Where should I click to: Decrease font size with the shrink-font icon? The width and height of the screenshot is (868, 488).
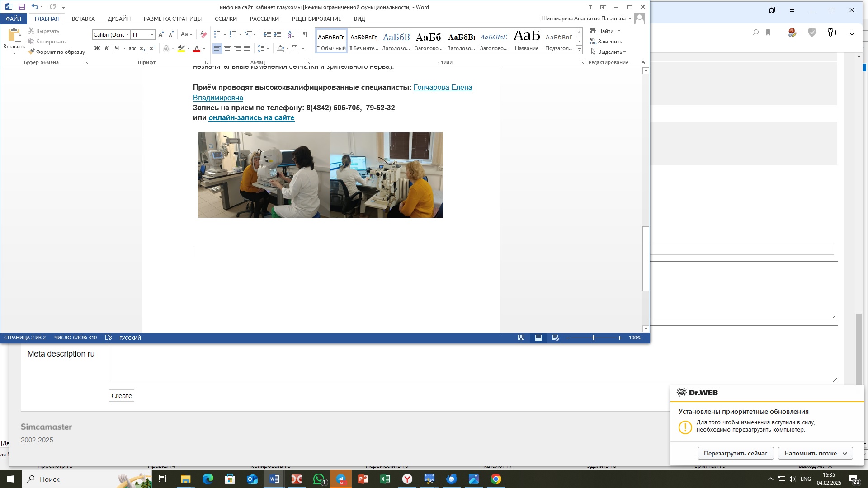171,35
